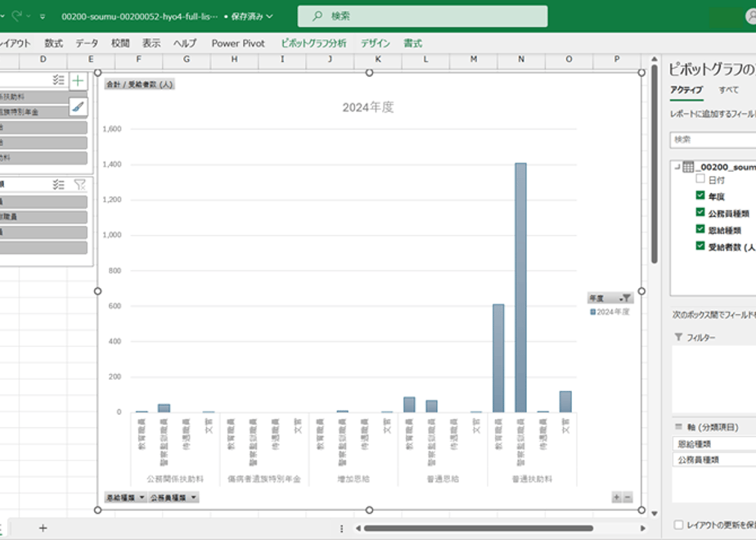Click the 2024年度 legend entry text
Screen dimensions: 756x540
[613, 312]
